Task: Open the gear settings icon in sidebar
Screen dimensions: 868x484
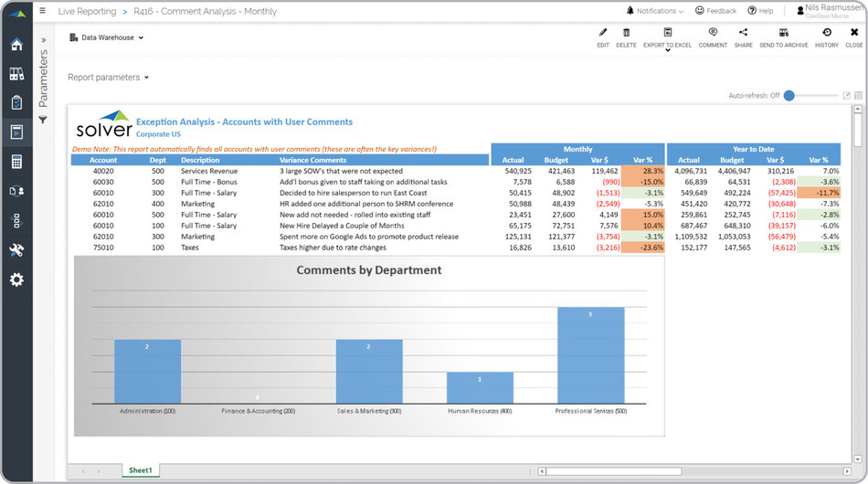Action: point(16,279)
